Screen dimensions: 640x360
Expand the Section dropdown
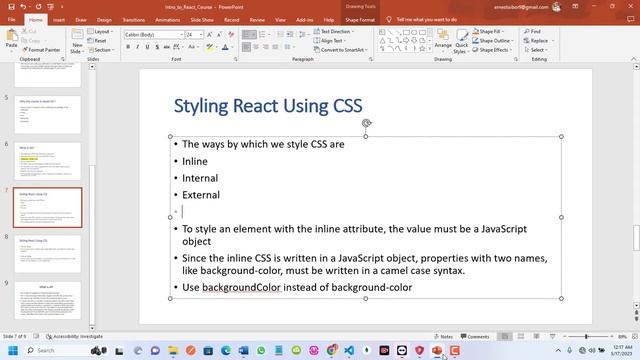(101, 50)
